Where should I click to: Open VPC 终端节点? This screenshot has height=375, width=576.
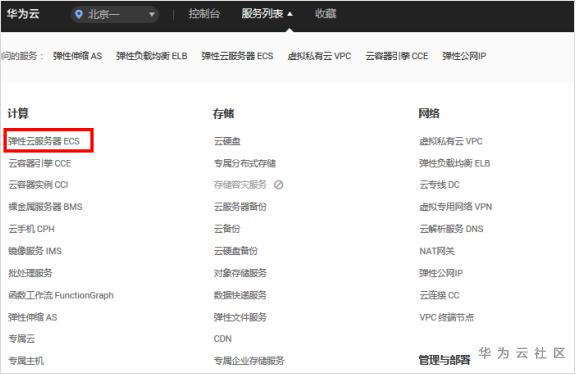[447, 317]
